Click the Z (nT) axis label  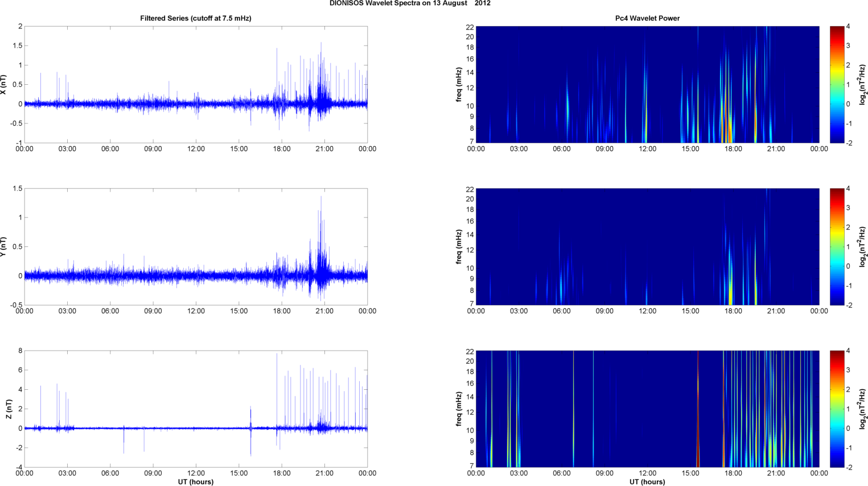(9, 409)
